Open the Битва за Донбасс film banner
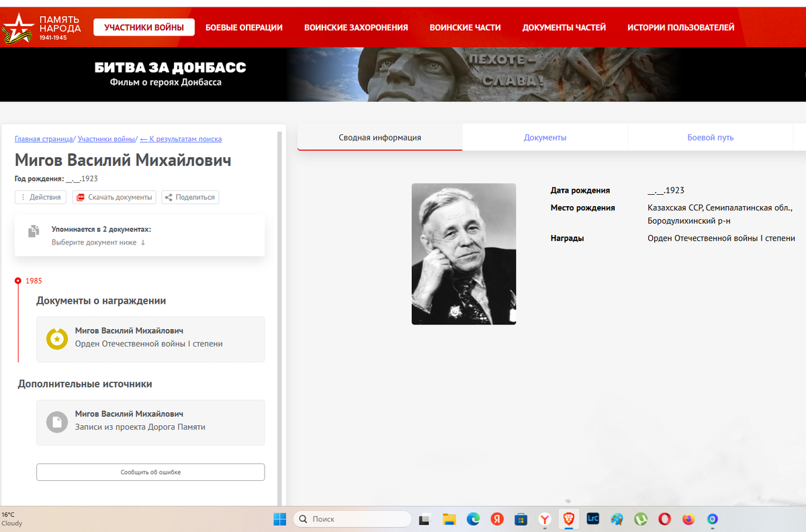Screen dimensions: 806x532 pos(403,75)
